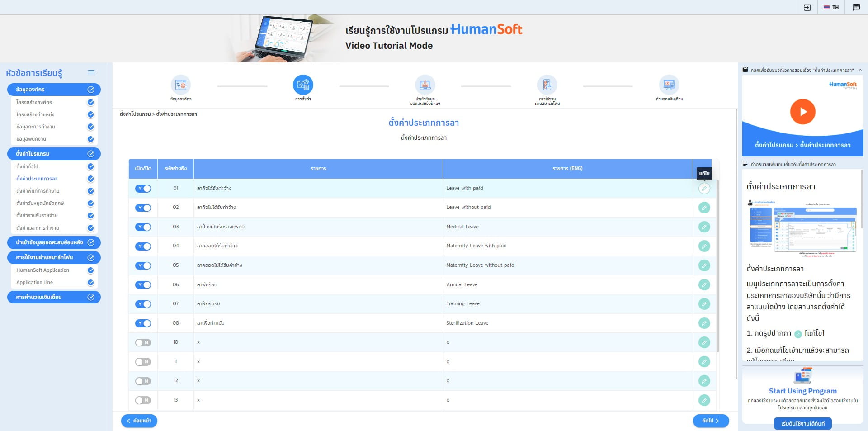Collapse the video tutorial panel chevron

pos(860,70)
